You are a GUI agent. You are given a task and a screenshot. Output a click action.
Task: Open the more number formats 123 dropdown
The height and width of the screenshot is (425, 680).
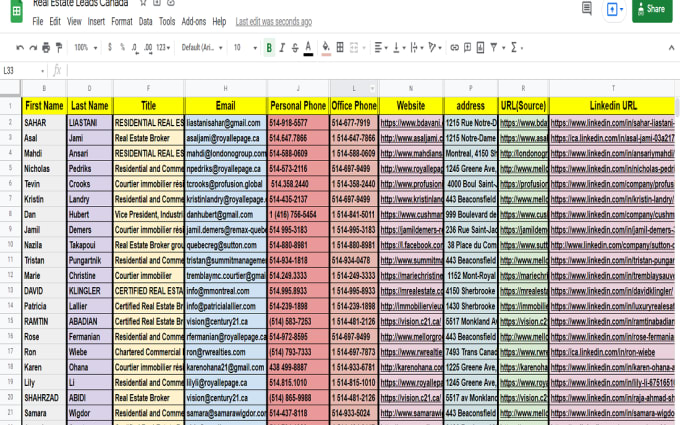(x=163, y=48)
